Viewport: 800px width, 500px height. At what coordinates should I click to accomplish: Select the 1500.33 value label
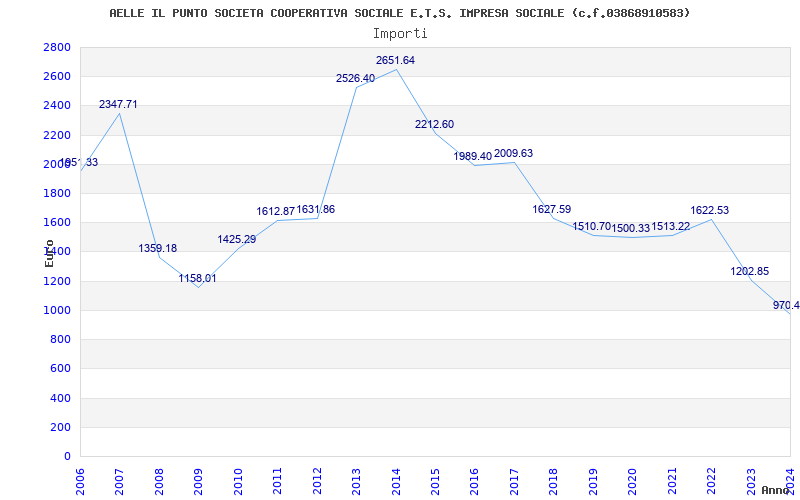tap(631, 229)
